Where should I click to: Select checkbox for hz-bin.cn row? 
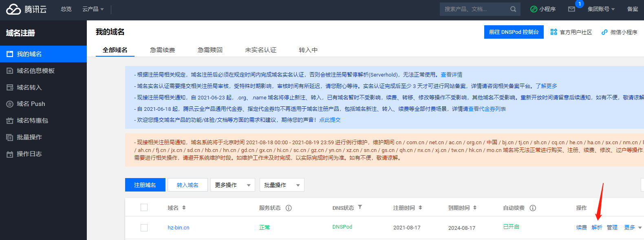[x=144, y=227]
